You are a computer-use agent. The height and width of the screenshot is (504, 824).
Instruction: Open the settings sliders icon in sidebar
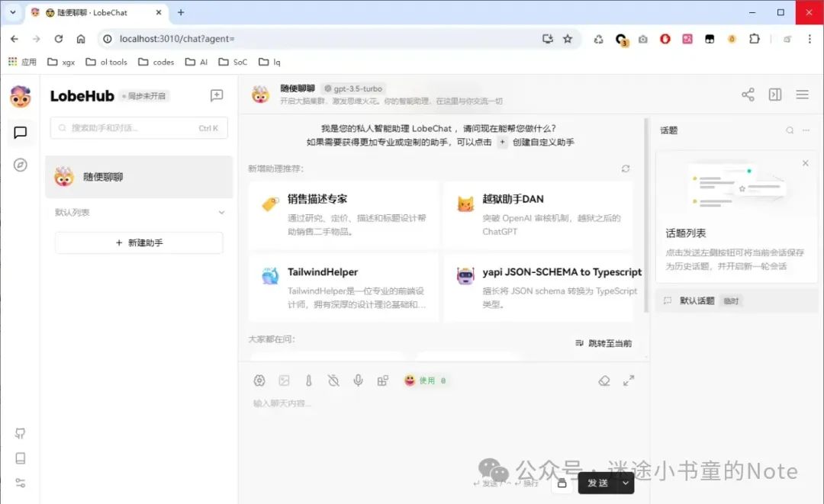[20, 483]
